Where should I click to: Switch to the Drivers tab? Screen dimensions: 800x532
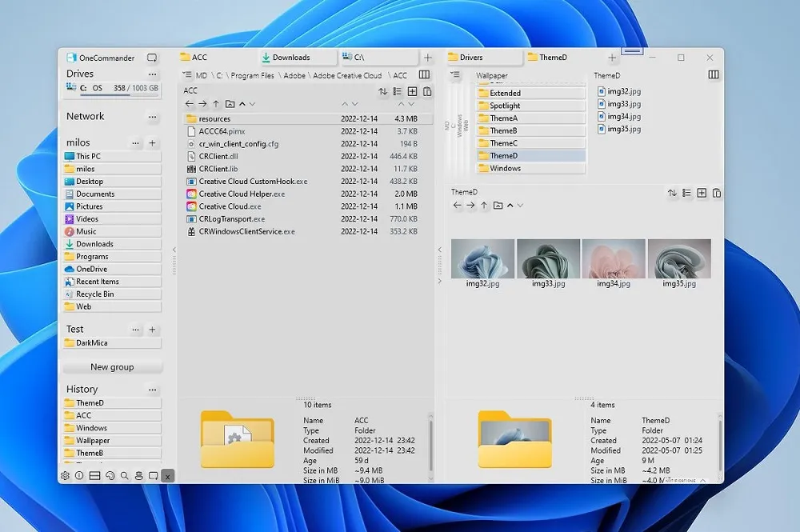tap(485, 58)
